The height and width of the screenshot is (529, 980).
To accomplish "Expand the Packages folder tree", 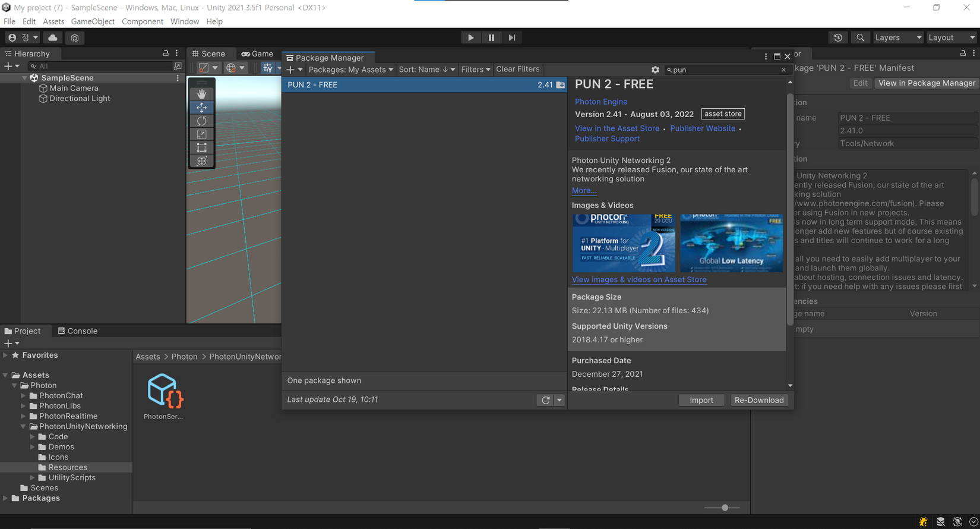I will [5, 498].
